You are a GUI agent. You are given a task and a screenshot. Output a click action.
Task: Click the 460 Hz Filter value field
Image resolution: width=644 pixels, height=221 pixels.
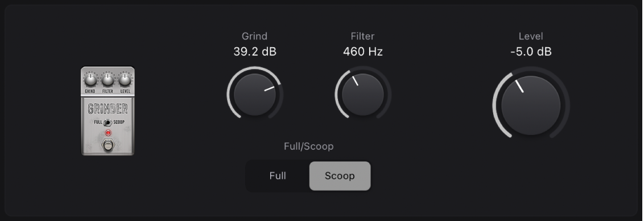[x=363, y=52]
